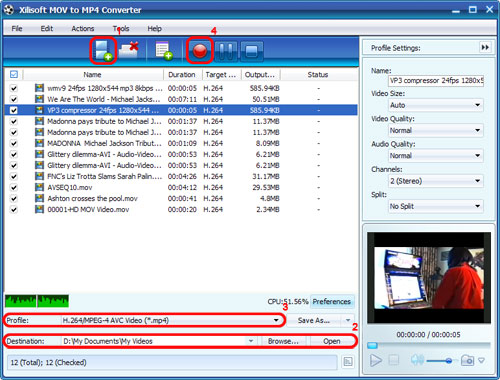This screenshot has height=380, width=500.
Task: Sort list by the Duration column header
Action: [x=182, y=75]
